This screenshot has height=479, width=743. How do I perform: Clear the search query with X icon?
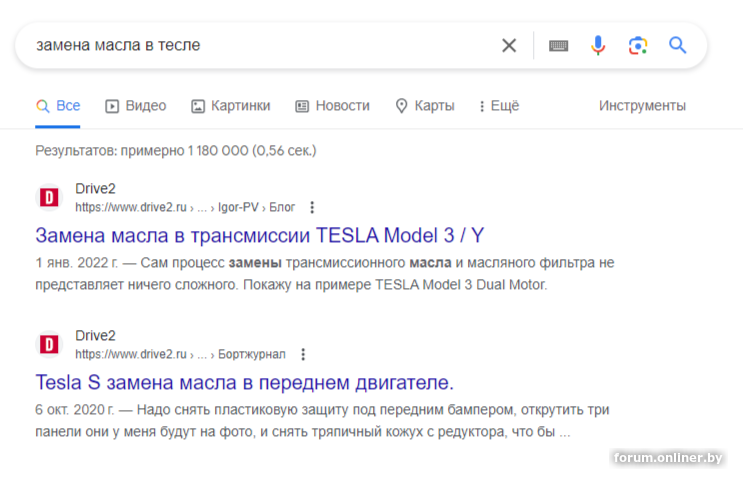click(x=509, y=45)
